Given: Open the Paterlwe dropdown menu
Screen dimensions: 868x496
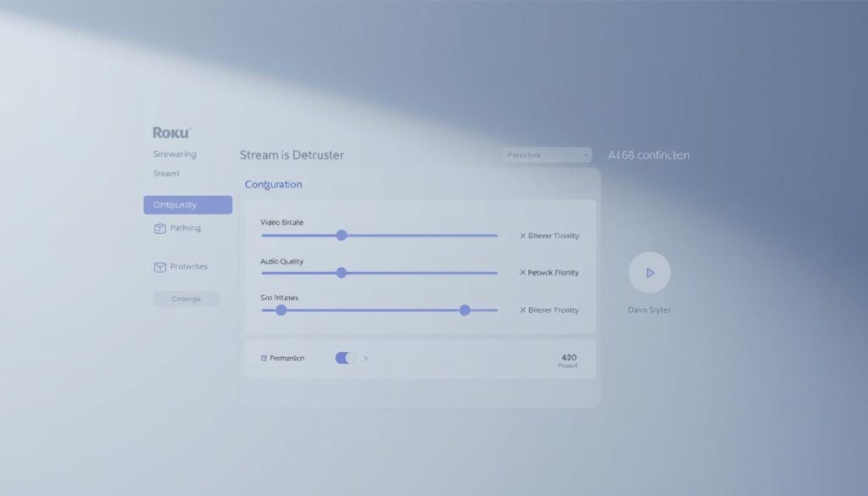Looking at the screenshot, I should pyautogui.click(x=546, y=154).
